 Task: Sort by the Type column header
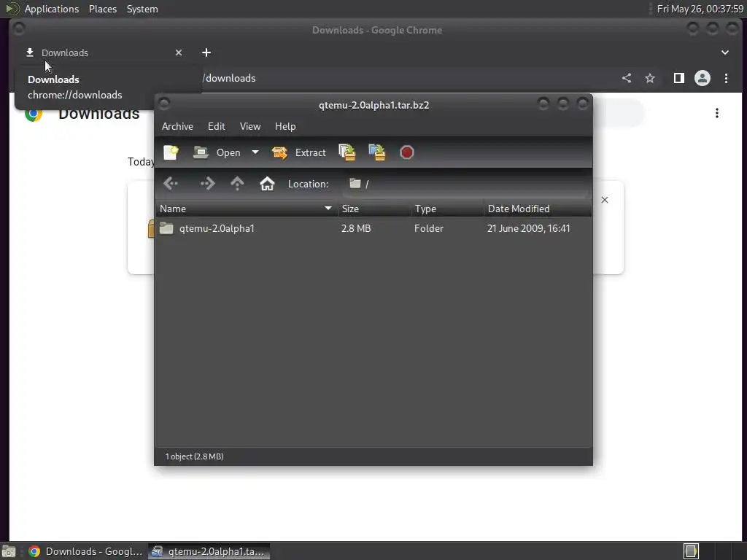point(447,209)
